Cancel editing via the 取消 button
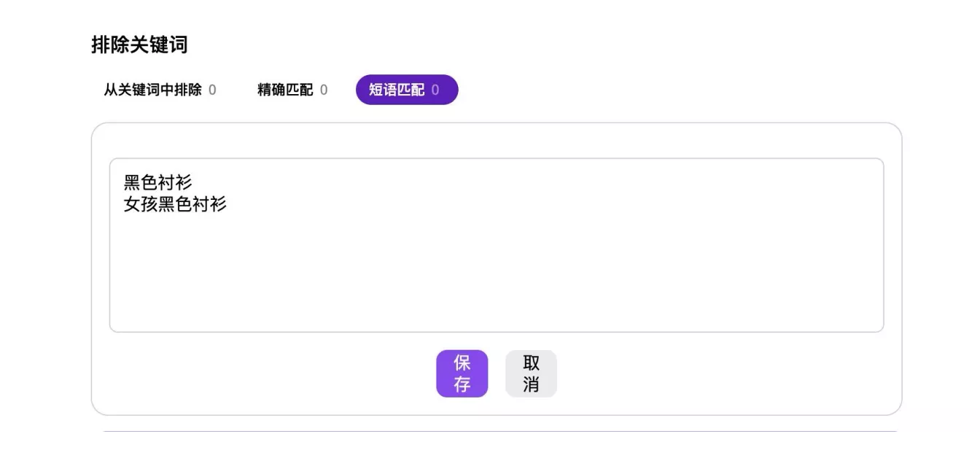This screenshot has height=458, width=980. [531, 373]
